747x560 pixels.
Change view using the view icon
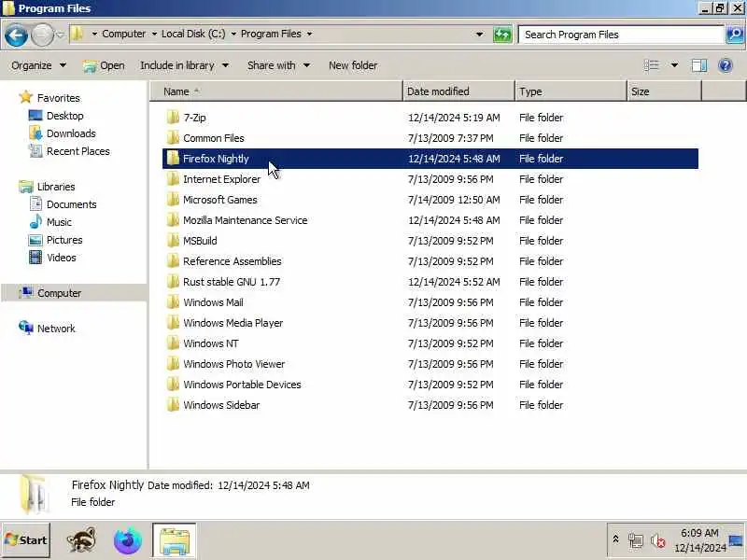click(651, 65)
